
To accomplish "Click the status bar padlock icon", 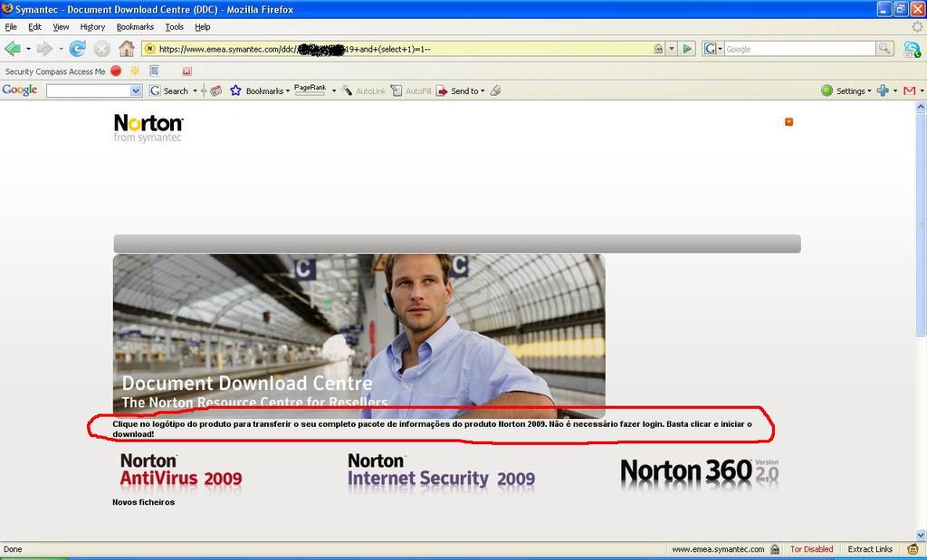I will pos(775,549).
